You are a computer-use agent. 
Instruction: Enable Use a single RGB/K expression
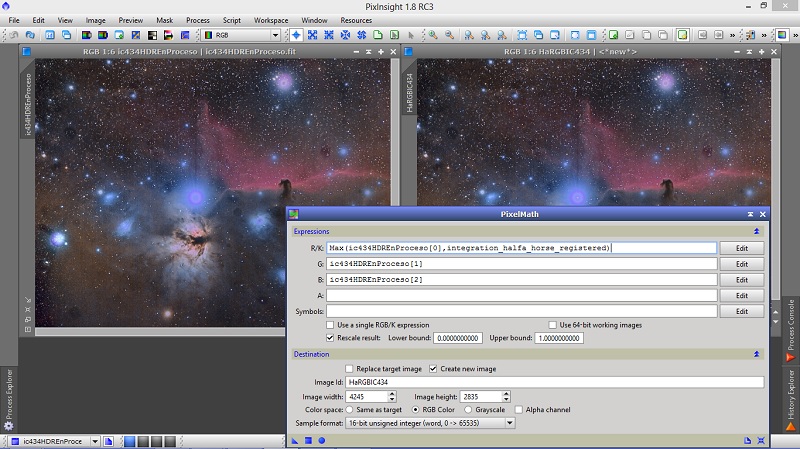[x=332, y=325]
